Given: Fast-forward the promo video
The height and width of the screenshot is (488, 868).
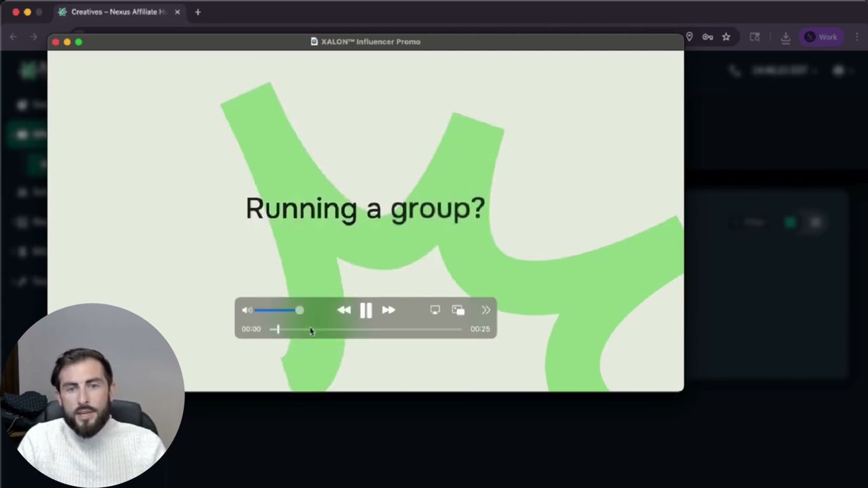Looking at the screenshot, I should 389,310.
